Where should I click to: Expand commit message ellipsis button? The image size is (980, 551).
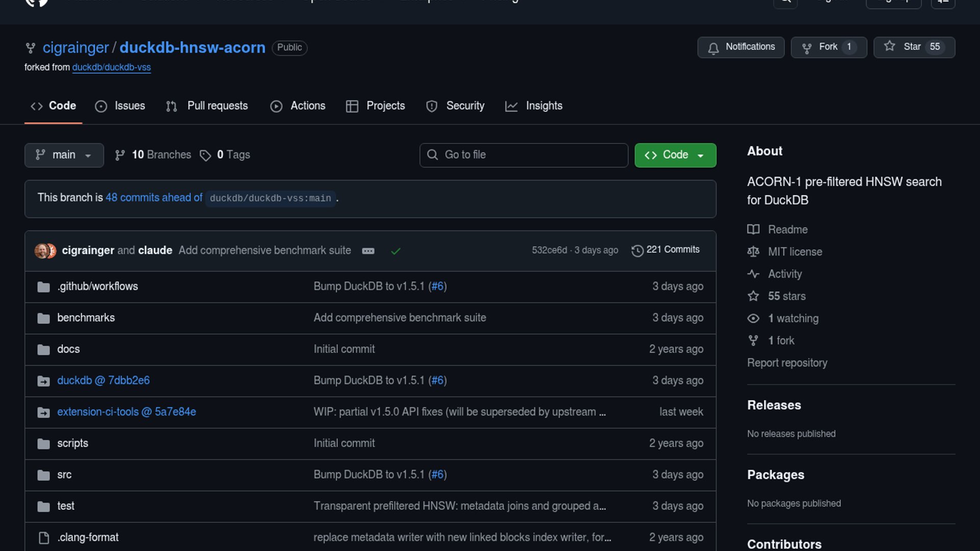[368, 251]
